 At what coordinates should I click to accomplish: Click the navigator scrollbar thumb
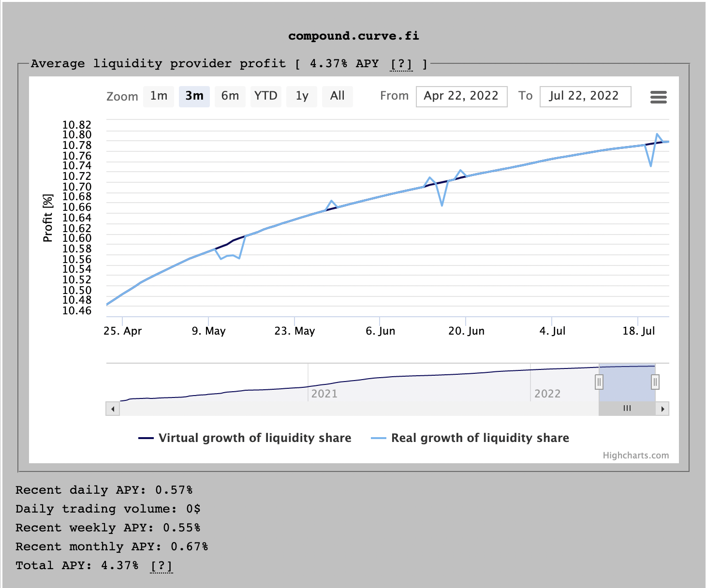coord(627,409)
